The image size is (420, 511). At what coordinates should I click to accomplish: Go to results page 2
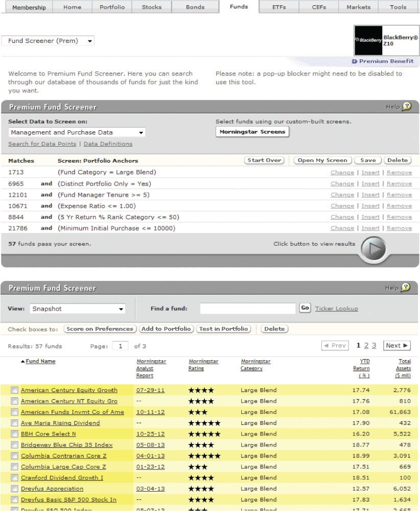tap(366, 345)
